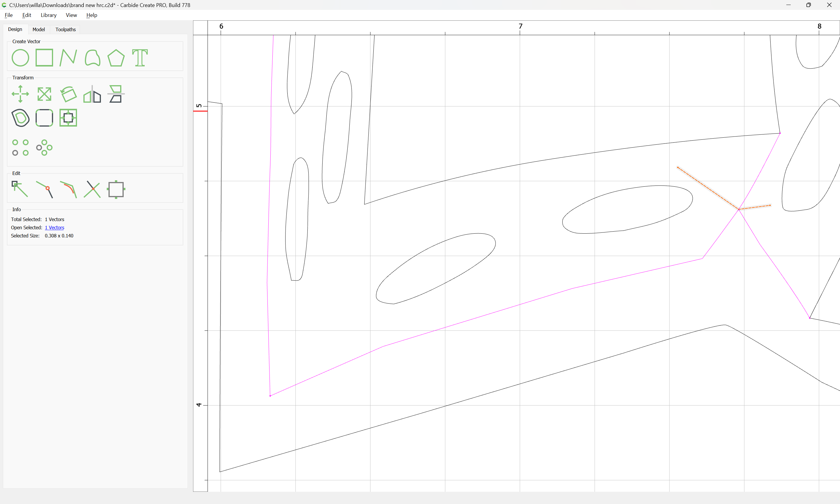The width and height of the screenshot is (840, 504).
Task: Select the Curve vector tool
Action: 92,58
